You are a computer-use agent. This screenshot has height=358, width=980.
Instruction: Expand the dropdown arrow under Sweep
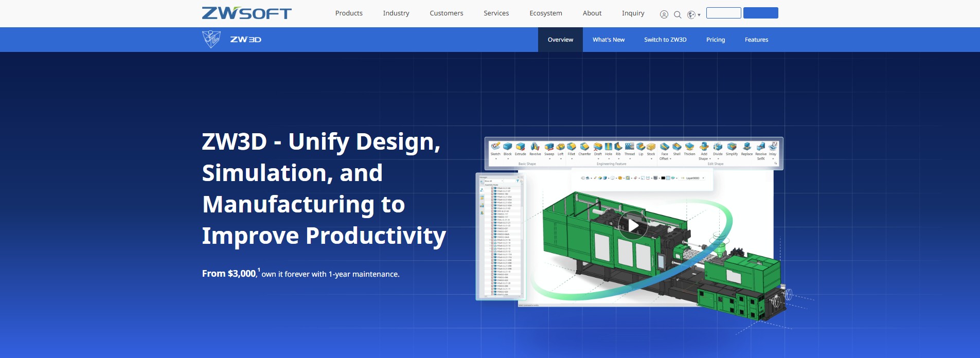549,159
